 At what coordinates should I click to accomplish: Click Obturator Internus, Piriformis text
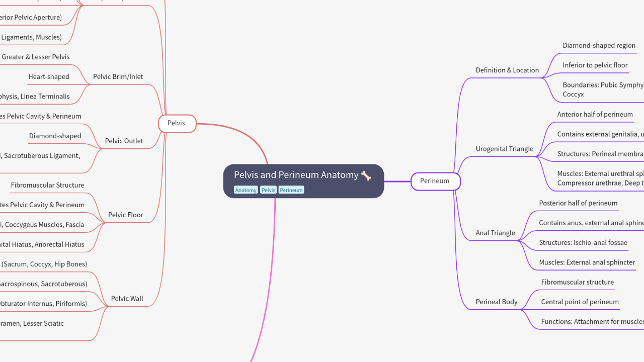[43, 304]
